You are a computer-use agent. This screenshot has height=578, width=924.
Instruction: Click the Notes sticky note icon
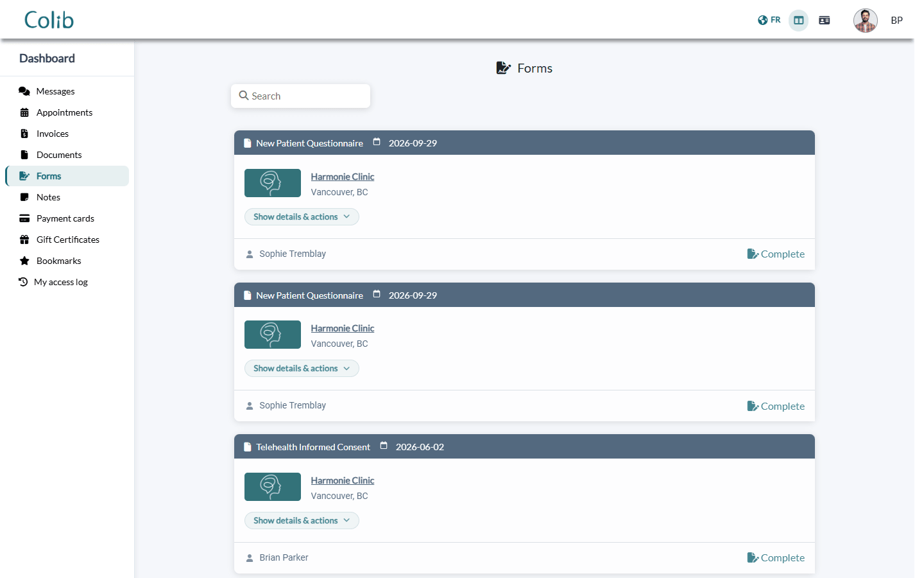click(x=24, y=197)
